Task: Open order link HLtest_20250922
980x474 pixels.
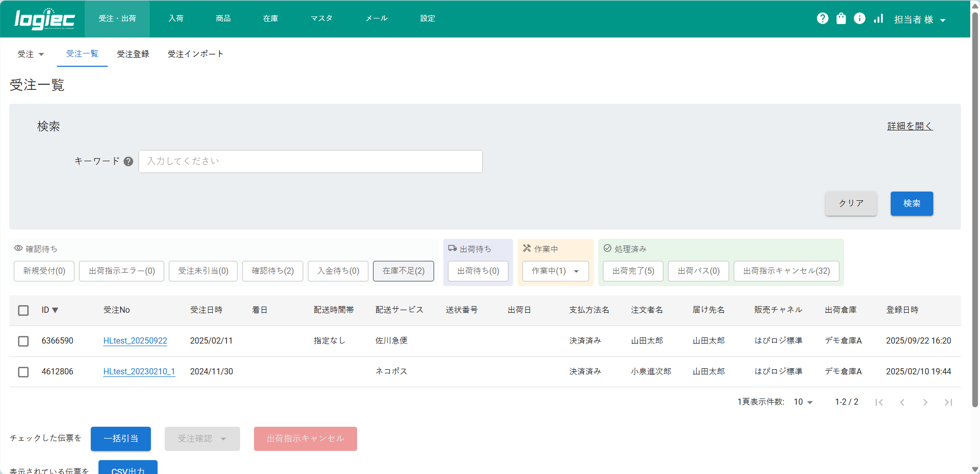Action: (135, 340)
